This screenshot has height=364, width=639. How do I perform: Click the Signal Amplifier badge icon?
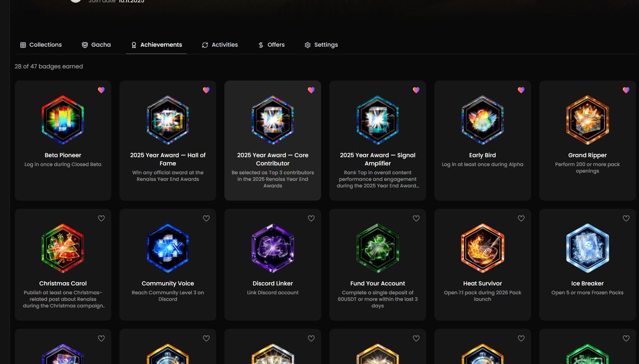click(378, 119)
